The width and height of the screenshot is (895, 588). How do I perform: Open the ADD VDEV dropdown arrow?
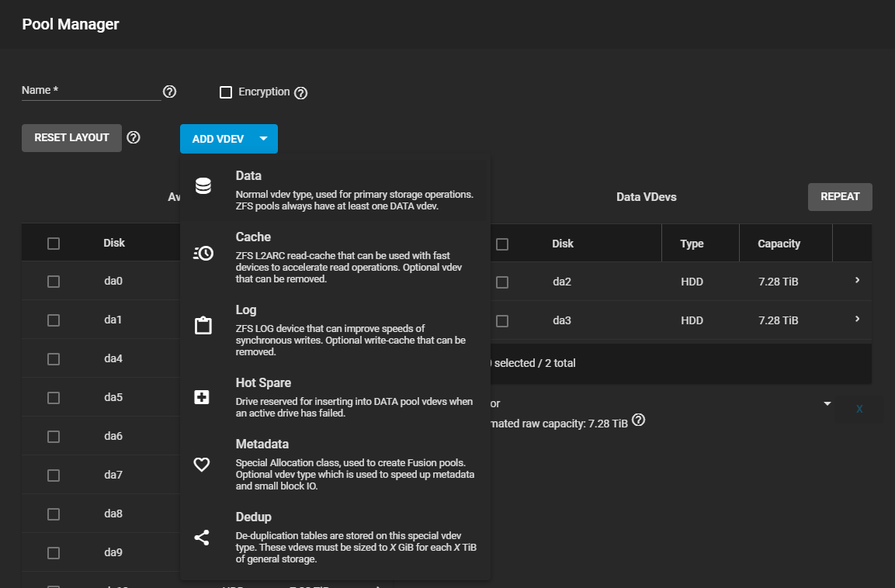point(264,139)
